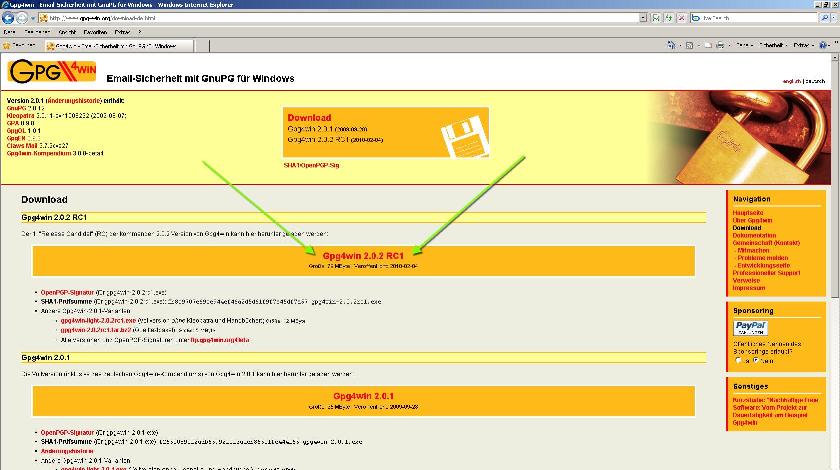Go to Gemeinschaft (Kontakt) in Navigation
This screenshot has width=840, height=470.
point(766,243)
